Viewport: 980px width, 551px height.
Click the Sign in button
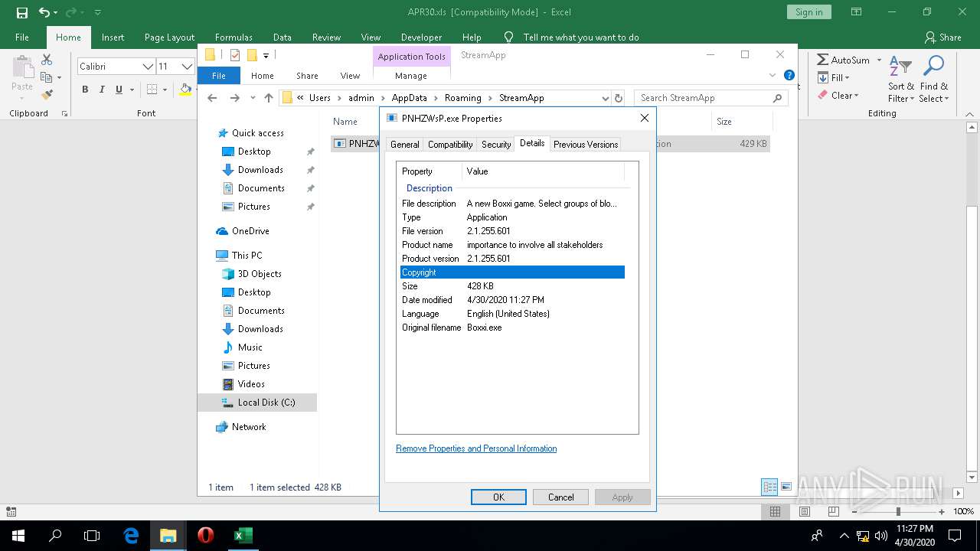808,11
